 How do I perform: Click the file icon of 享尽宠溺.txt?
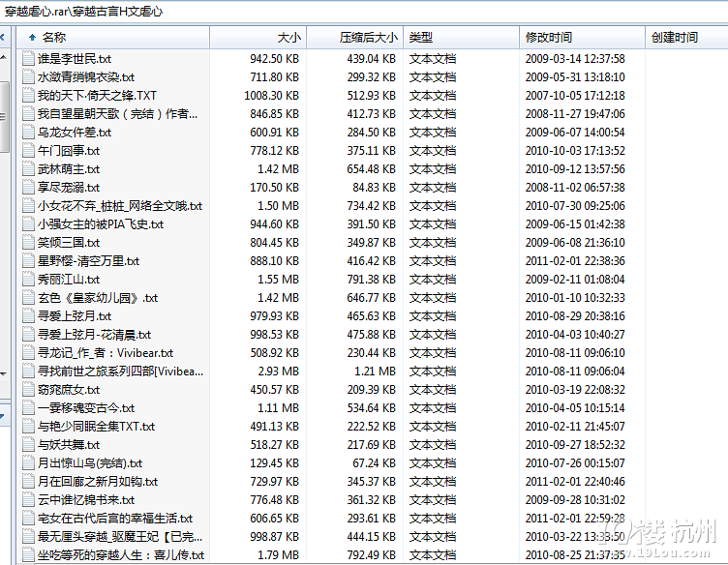(28, 188)
